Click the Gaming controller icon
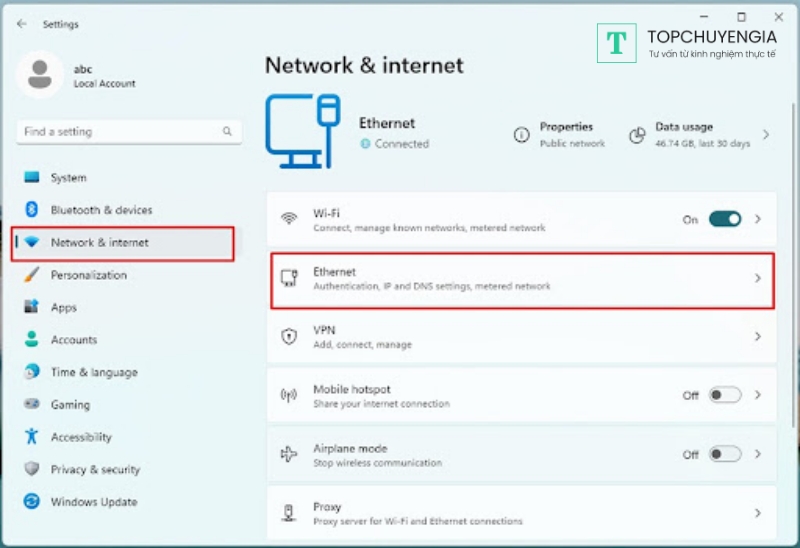 32,405
